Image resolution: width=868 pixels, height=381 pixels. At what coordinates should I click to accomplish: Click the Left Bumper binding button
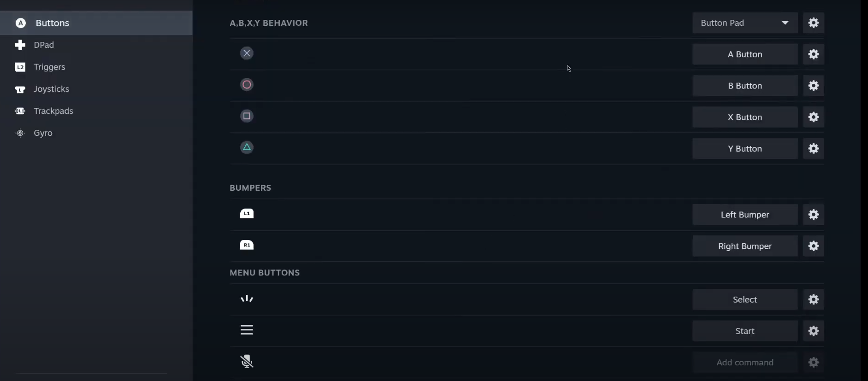pos(745,215)
